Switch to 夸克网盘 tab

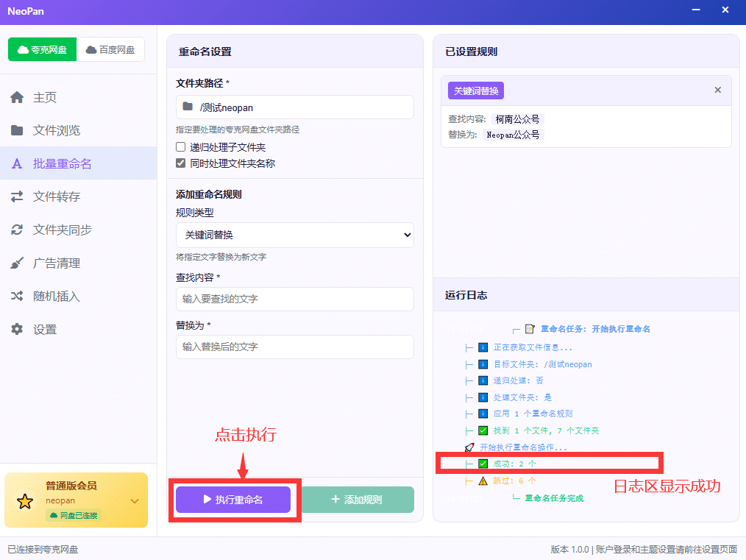(x=43, y=49)
